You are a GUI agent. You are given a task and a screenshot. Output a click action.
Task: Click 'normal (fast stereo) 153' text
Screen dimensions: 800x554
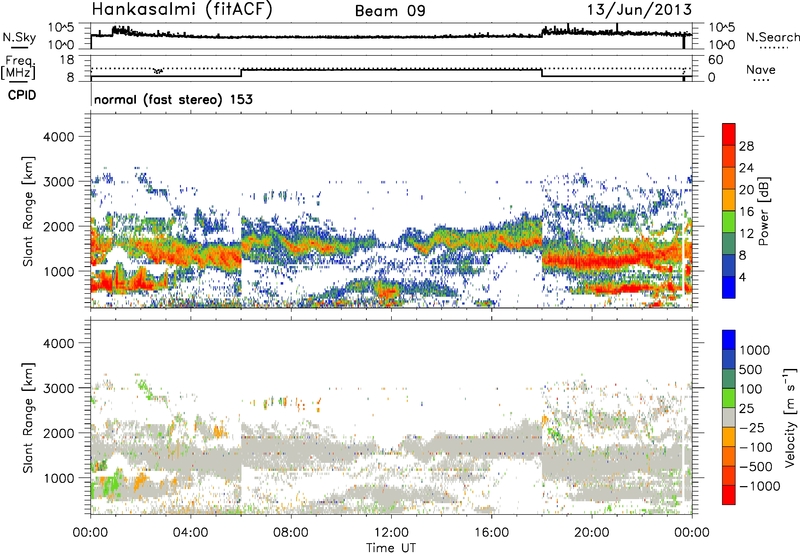pos(173,99)
